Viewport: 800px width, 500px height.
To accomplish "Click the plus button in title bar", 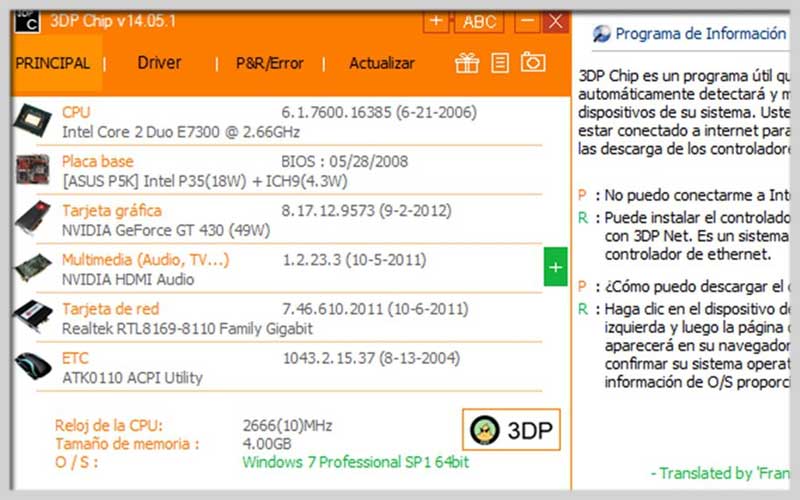I will click(436, 21).
